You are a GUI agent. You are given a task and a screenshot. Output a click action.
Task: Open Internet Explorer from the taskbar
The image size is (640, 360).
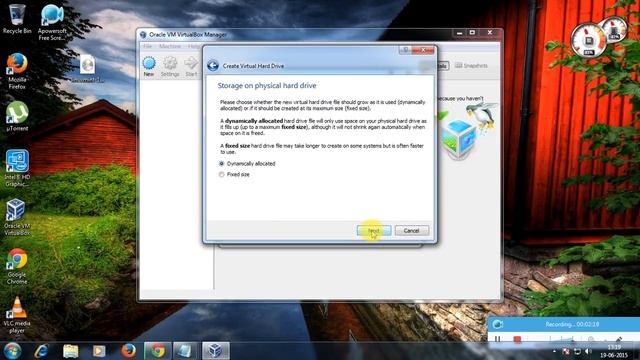(x=42, y=351)
